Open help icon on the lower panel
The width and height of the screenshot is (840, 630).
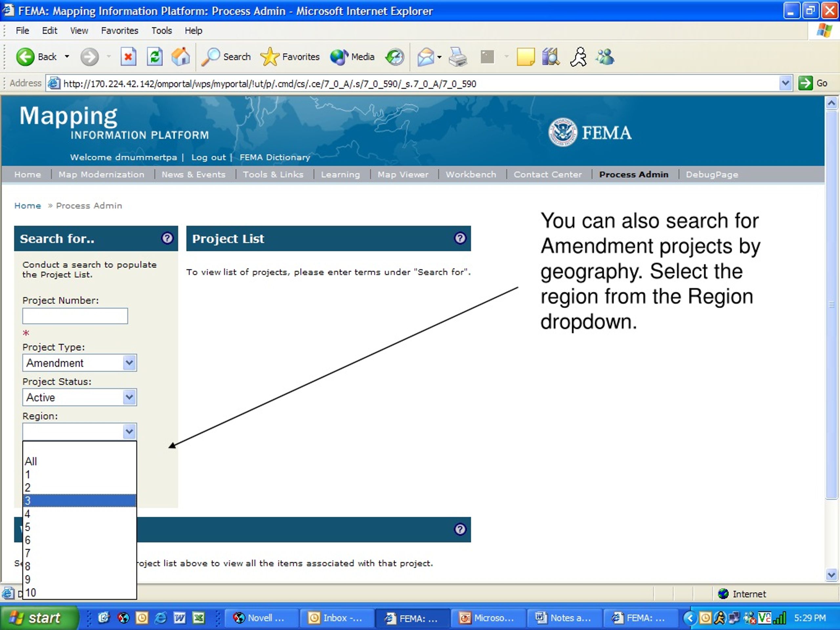(460, 529)
